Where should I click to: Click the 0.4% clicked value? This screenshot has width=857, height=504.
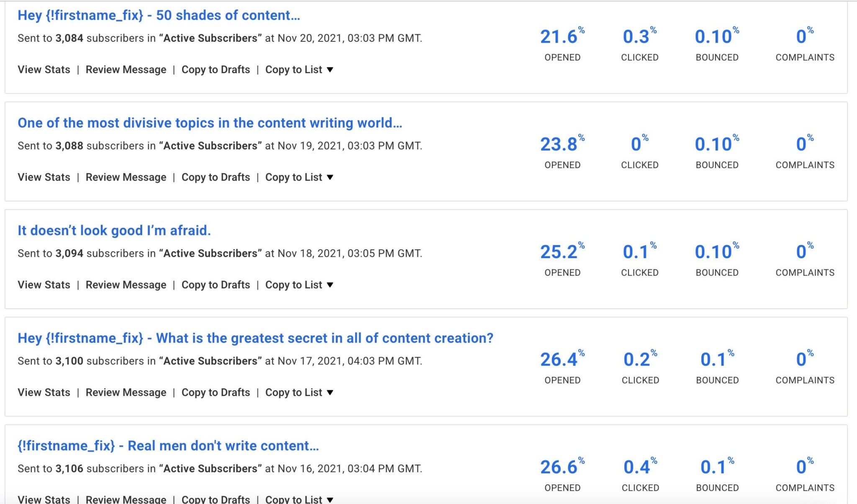(640, 466)
